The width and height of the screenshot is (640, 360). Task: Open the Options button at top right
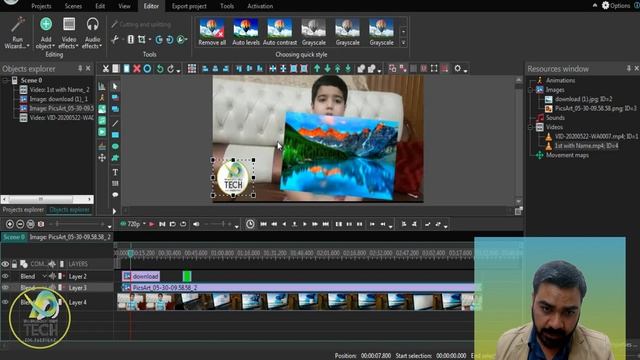coord(616,6)
